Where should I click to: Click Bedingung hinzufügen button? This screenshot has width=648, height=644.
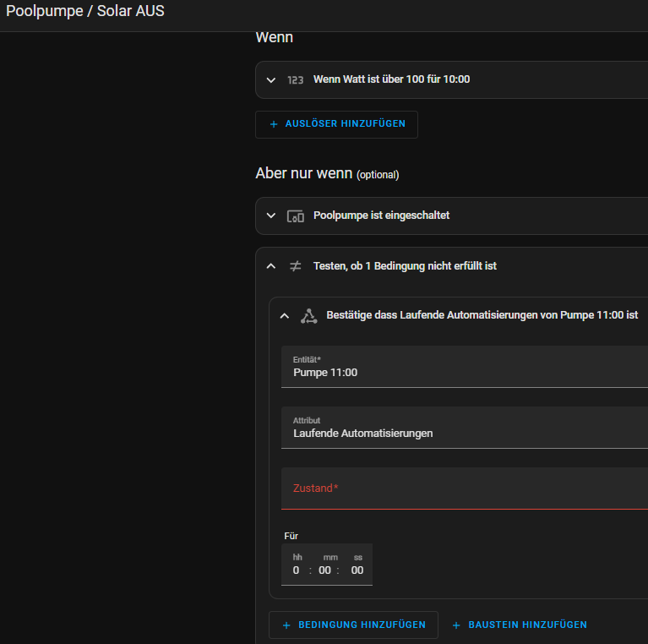[x=353, y=625]
